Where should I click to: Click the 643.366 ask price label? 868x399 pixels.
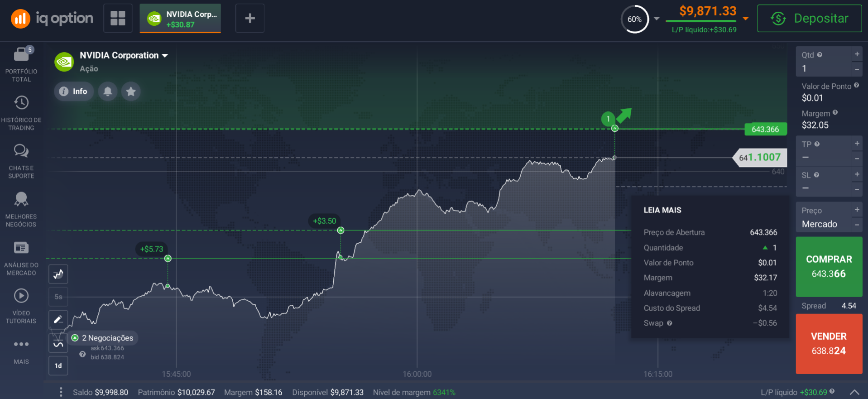(x=765, y=130)
